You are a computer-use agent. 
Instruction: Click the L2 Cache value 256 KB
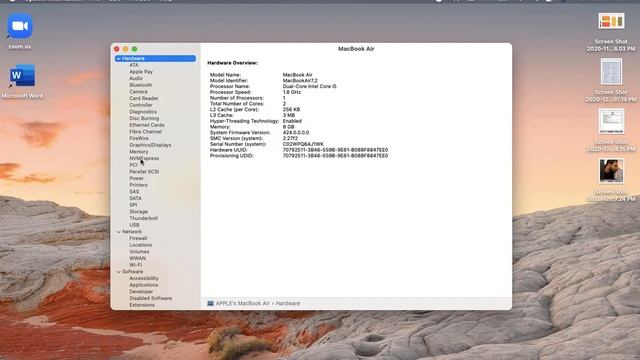click(291, 109)
